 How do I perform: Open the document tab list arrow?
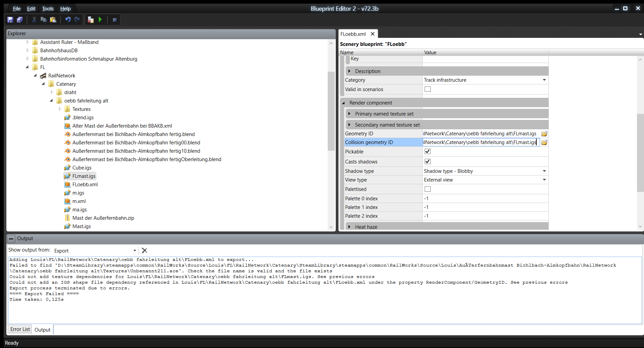[x=640, y=34]
